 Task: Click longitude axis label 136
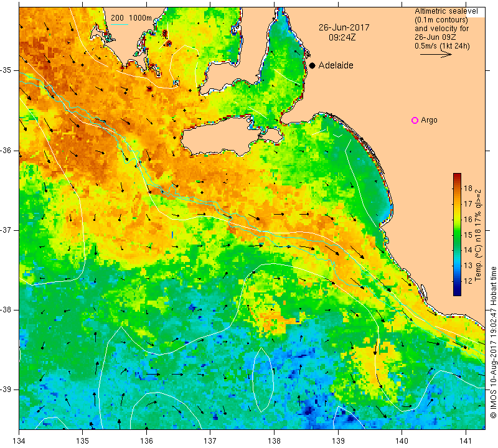click(146, 441)
